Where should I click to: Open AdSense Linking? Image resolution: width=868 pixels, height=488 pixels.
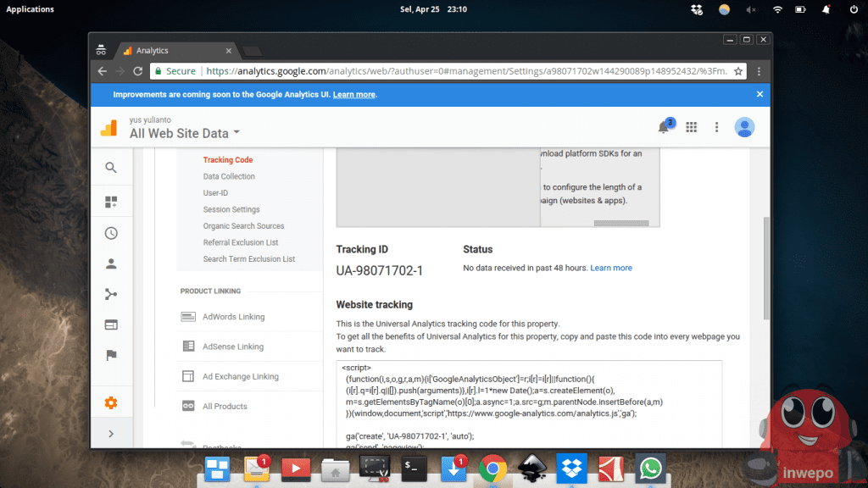click(233, 347)
